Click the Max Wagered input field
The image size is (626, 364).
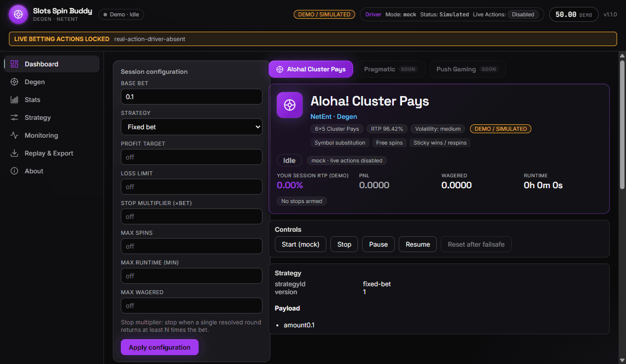coord(192,306)
